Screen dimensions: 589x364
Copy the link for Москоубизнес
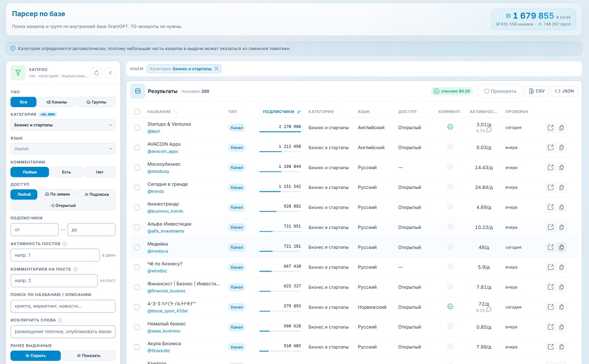point(561,168)
